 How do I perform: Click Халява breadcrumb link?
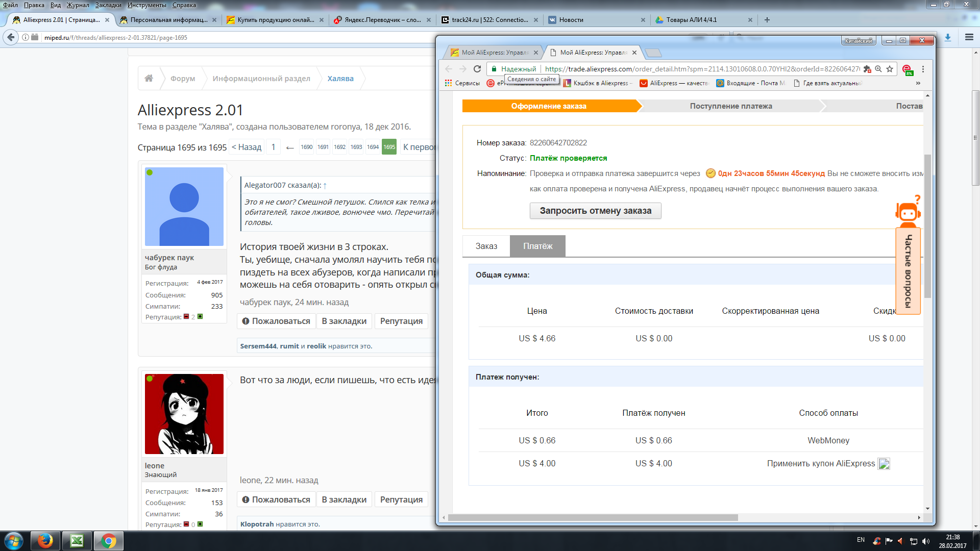pos(340,79)
